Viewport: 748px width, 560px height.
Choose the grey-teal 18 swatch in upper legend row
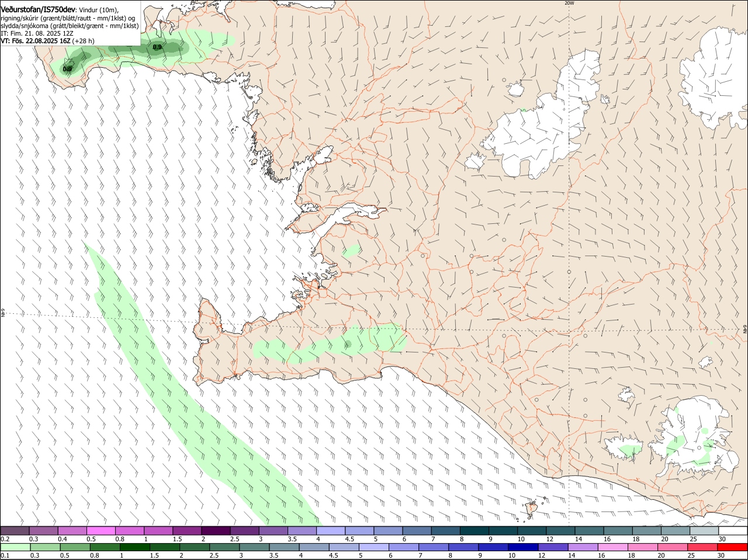click(647, 531)
